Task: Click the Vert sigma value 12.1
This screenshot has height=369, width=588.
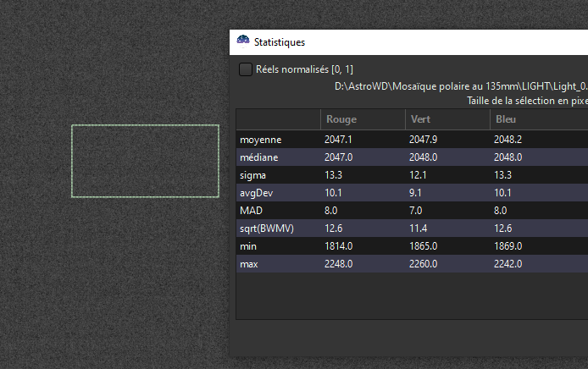Action: (418, 175)
